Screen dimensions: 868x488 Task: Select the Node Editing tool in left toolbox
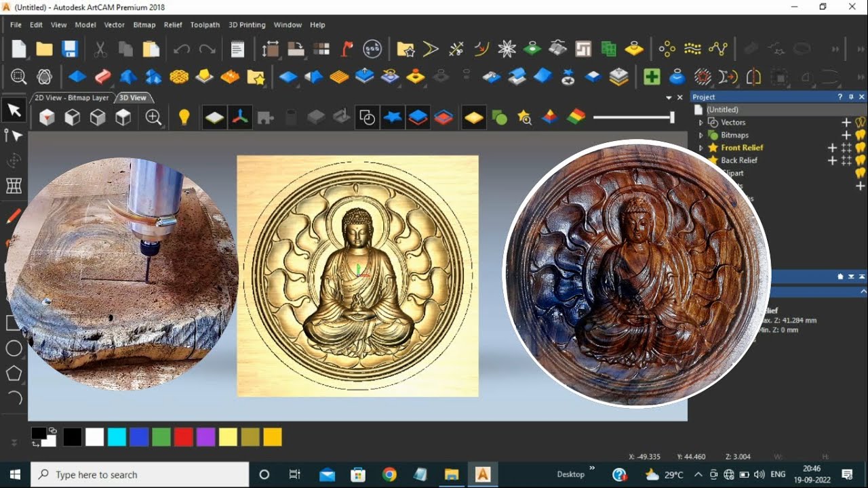[x=14, y=136]
